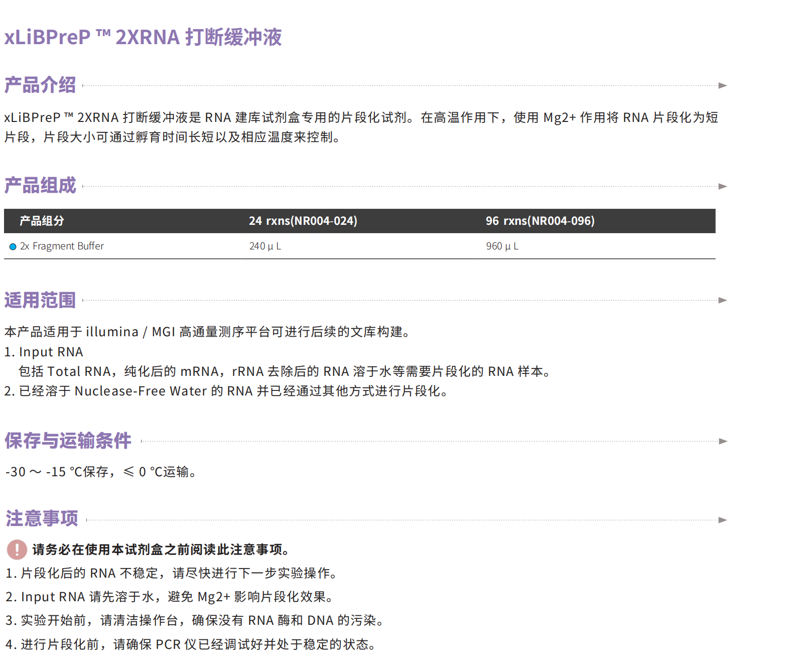Click the red exclamation warning icon

click(17, 550)
